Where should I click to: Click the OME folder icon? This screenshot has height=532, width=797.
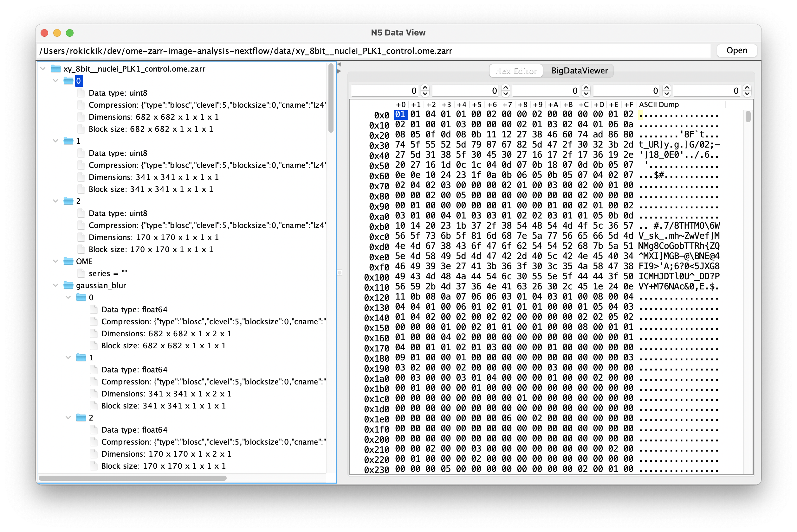68,261
